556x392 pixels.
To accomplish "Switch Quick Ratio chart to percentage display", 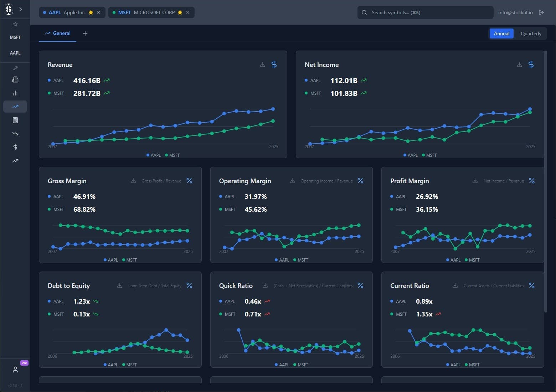I will 360,285.
